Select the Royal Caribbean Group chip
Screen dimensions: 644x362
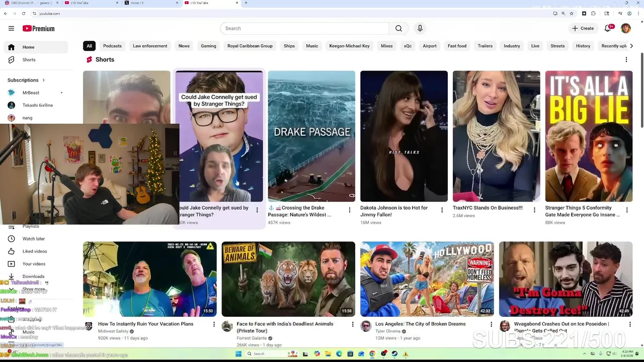point(250,46)
